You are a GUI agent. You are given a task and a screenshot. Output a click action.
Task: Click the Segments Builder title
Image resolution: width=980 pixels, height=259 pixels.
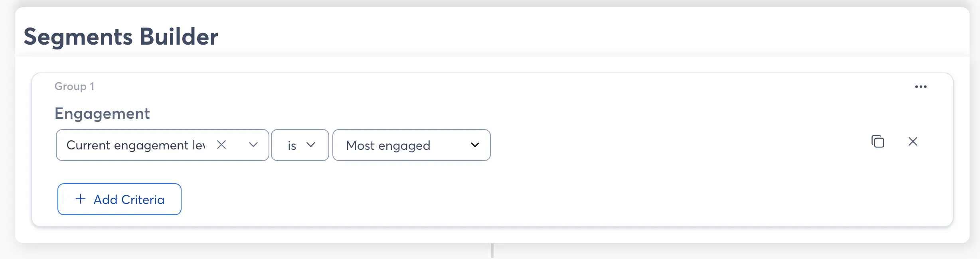point(121,37)
